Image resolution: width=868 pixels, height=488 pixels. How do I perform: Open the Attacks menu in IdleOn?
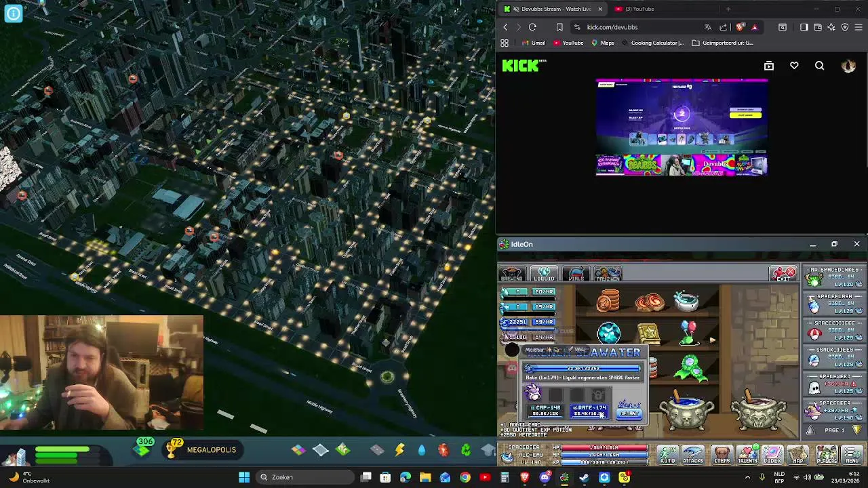click(693, 455)
